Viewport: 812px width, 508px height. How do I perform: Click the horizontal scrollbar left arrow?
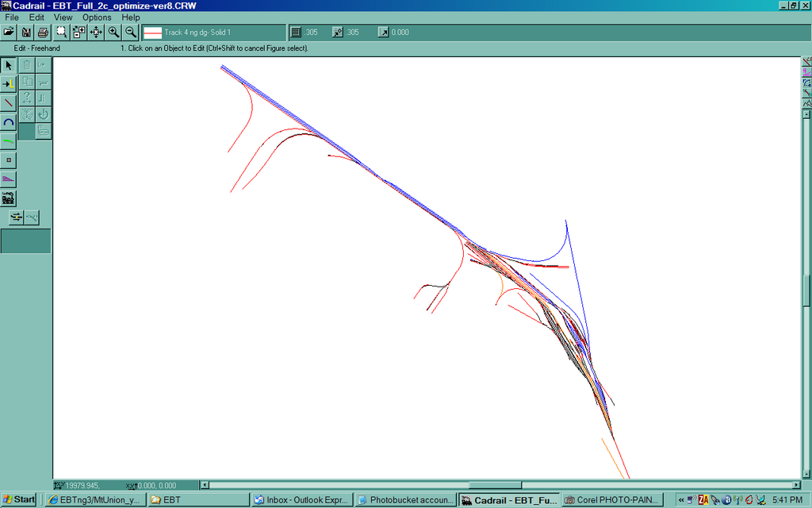click(205, 485)
